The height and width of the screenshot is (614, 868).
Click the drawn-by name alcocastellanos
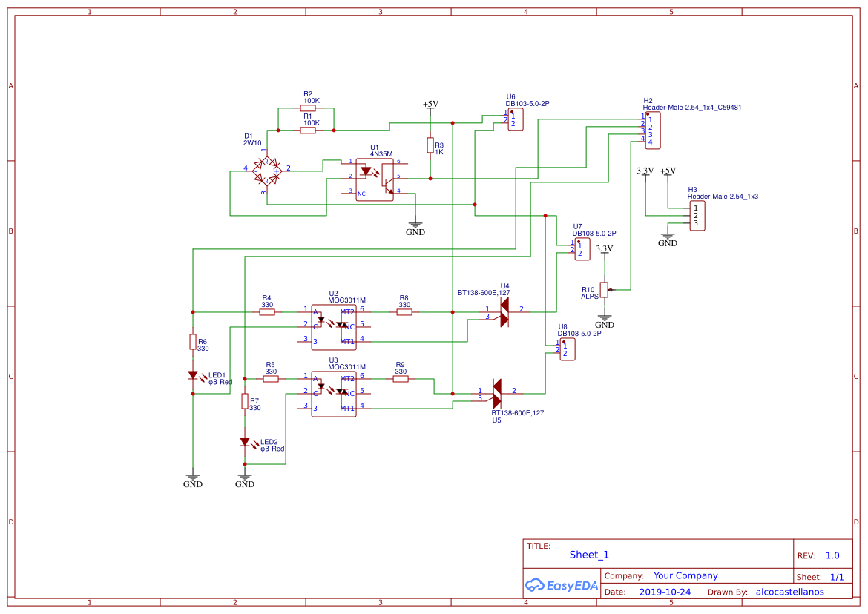pyautogui.click(x=789, y=592)
